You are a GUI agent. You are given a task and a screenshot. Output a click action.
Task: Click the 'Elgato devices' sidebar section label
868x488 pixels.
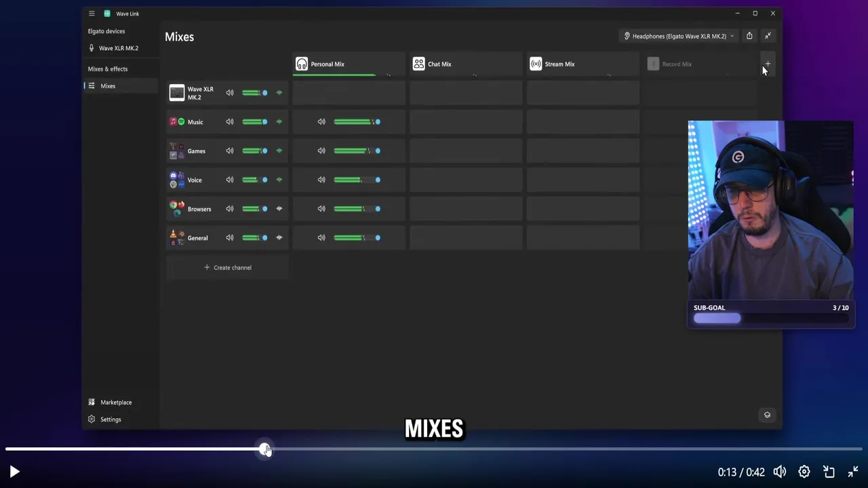pyautogui.click(x=106, y=31)
